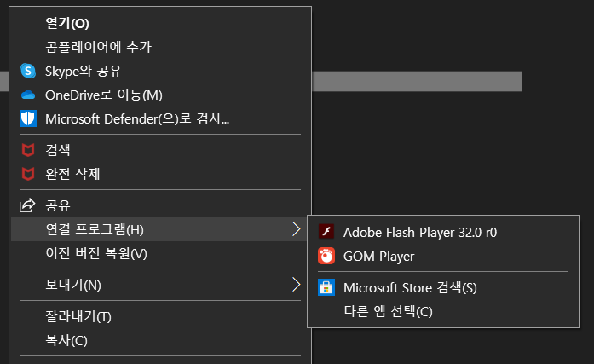The image size is (594, 364).
Task: Click the Adobe Flash Player icon
Action: (326, 231)
